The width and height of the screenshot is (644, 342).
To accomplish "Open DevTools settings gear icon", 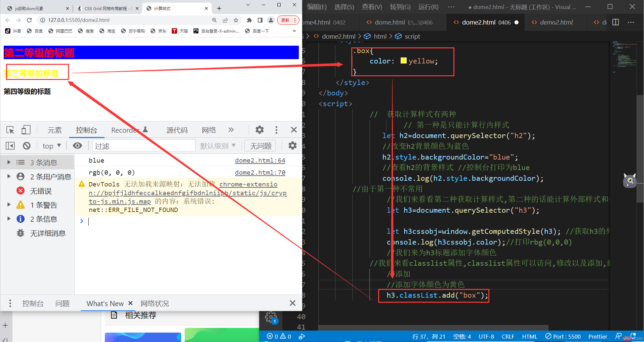I will click(259, 130).
